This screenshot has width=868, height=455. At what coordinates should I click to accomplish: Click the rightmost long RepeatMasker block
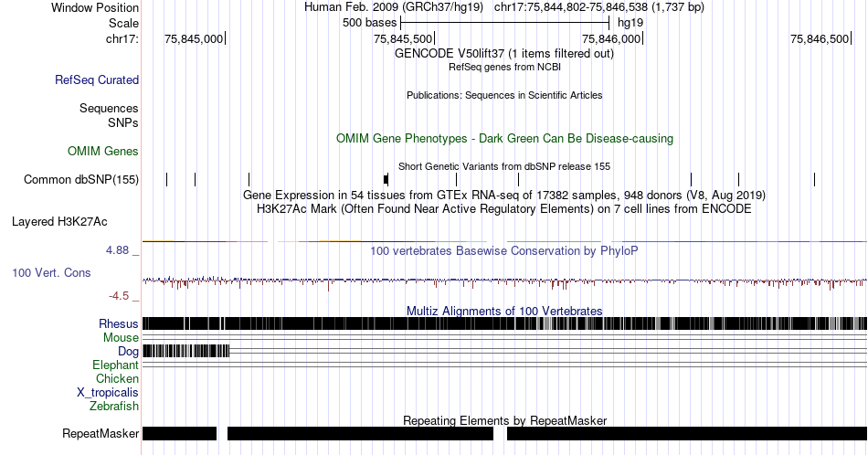687,433
